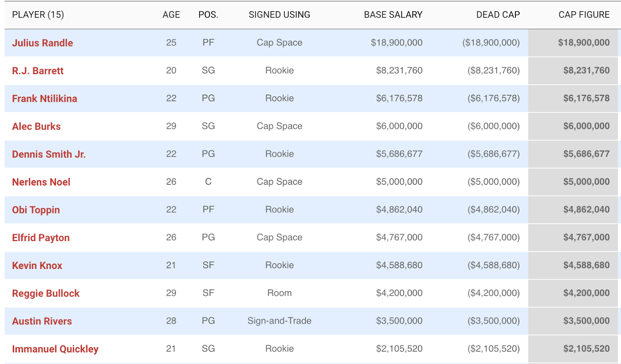The width and height of the screenshot is (621, 364).
Task: Select Kevin Knox name link
Action: pyautogui.click(x=37, y=265)
